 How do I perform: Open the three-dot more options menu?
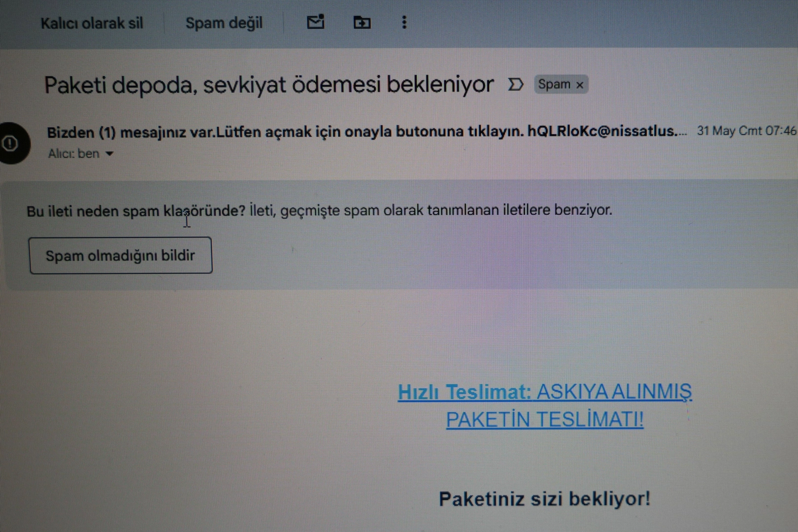click(404, 22)
